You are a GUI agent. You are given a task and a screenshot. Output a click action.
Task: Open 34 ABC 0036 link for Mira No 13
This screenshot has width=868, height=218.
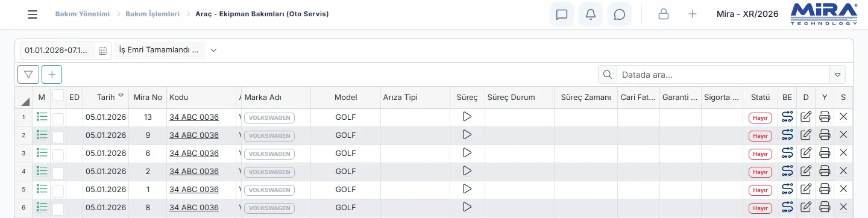tap(194, 117)
